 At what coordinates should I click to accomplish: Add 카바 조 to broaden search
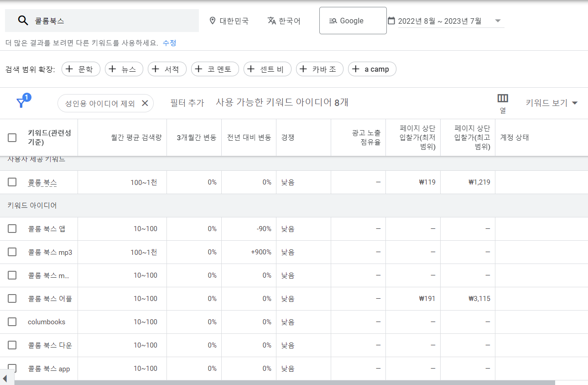click(x=320, y=69)
